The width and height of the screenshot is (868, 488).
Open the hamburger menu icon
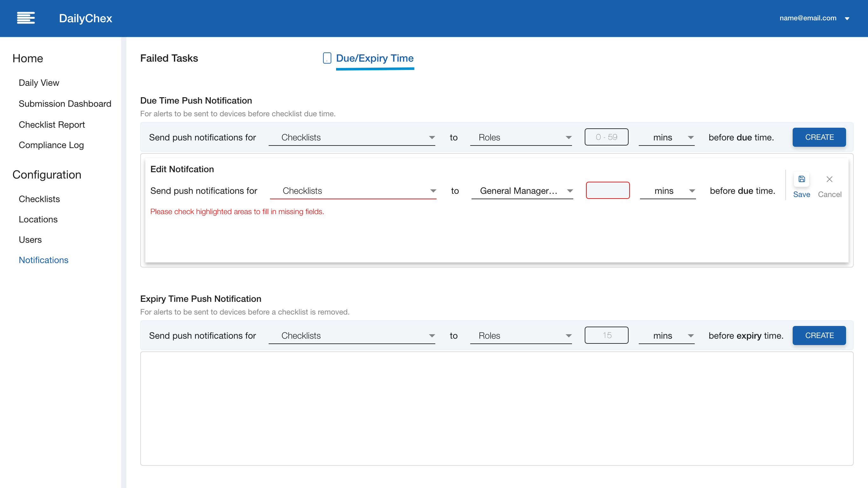tap(26, 18)
